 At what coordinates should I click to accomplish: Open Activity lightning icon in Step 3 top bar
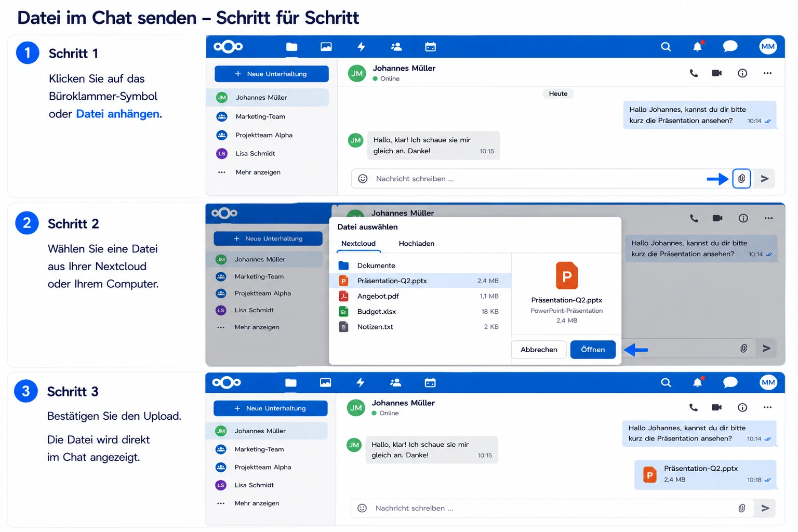[360, 383]
